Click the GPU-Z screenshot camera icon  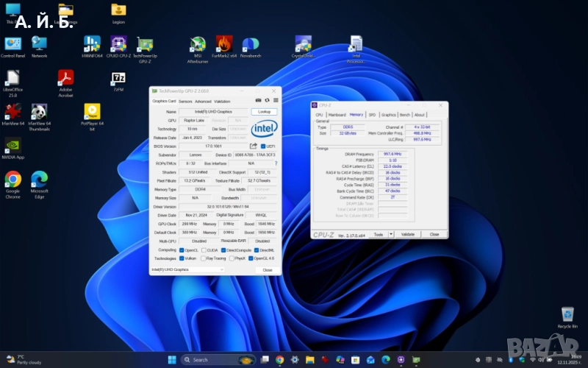point(258,101)
